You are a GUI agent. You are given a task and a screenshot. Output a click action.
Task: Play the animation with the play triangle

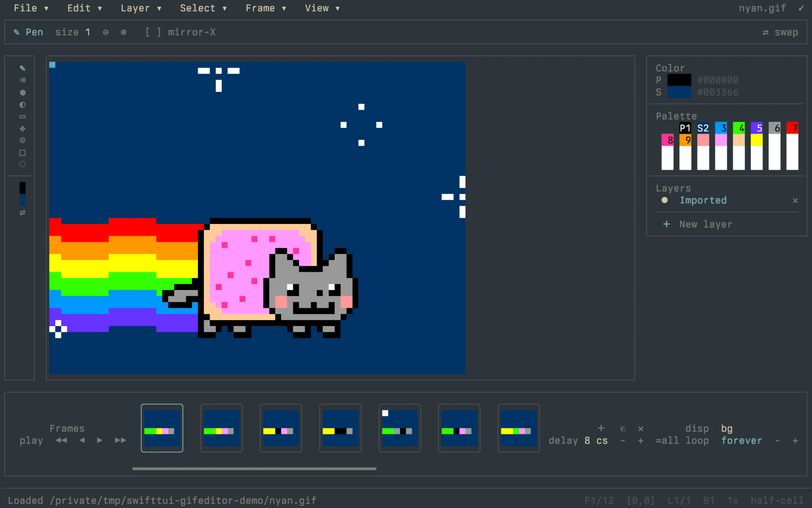(x=100, y=440)
